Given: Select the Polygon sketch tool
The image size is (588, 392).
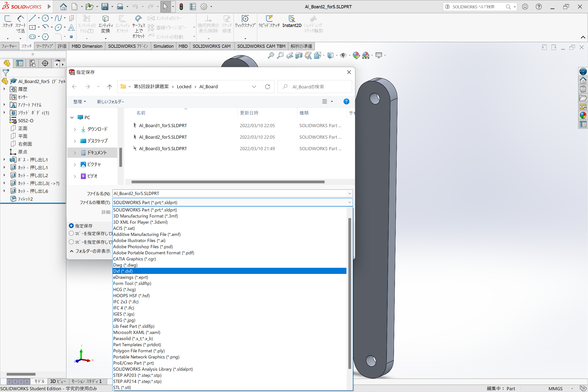Looking at the screenshot, I should click(x=45, y=37).
